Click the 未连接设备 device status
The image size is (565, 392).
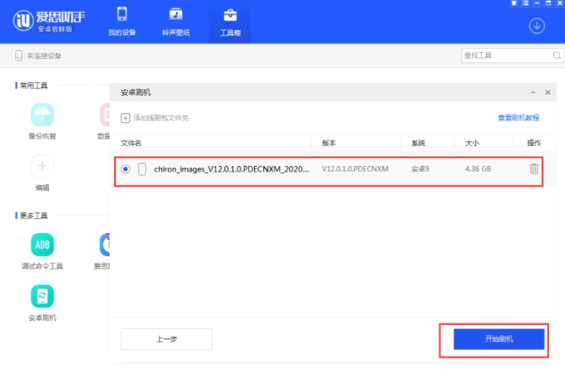(38, 56)
